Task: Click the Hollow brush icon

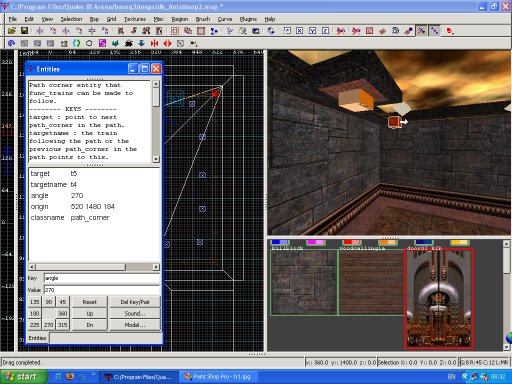Action: [201, 31]
